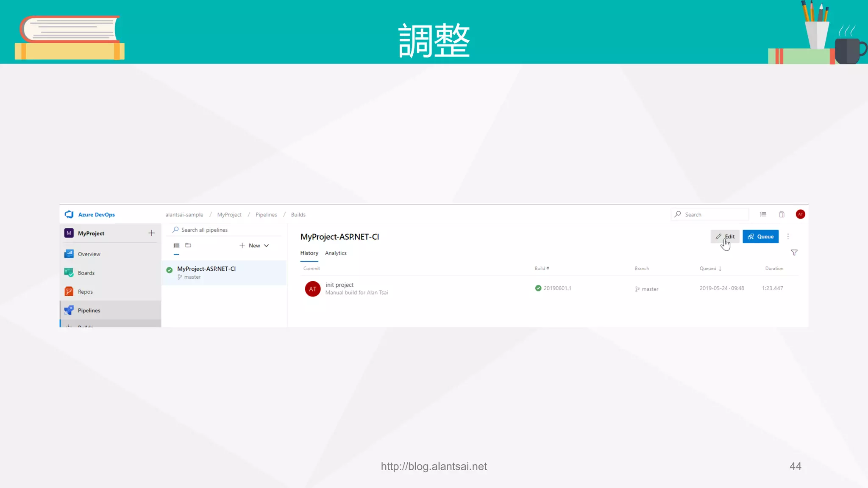Click the Build # column header
The width and height of the screenshot is (868, 488).
pyautogui.click(x=542, y=269)
